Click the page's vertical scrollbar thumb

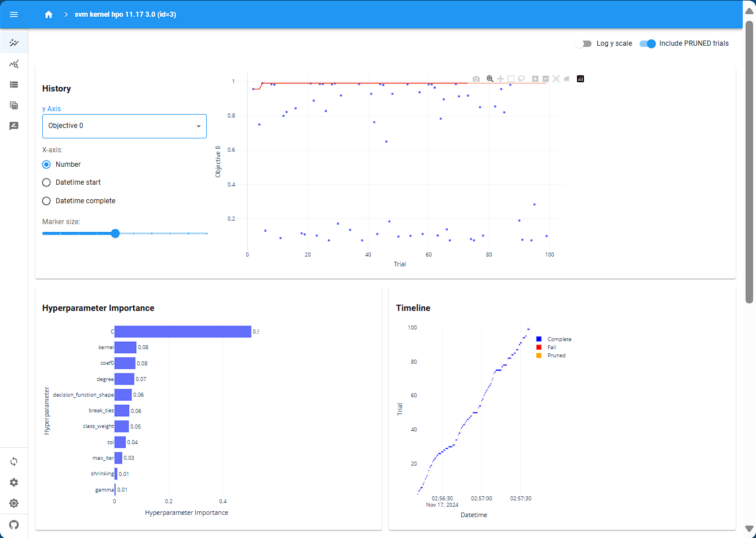(749, 162)
